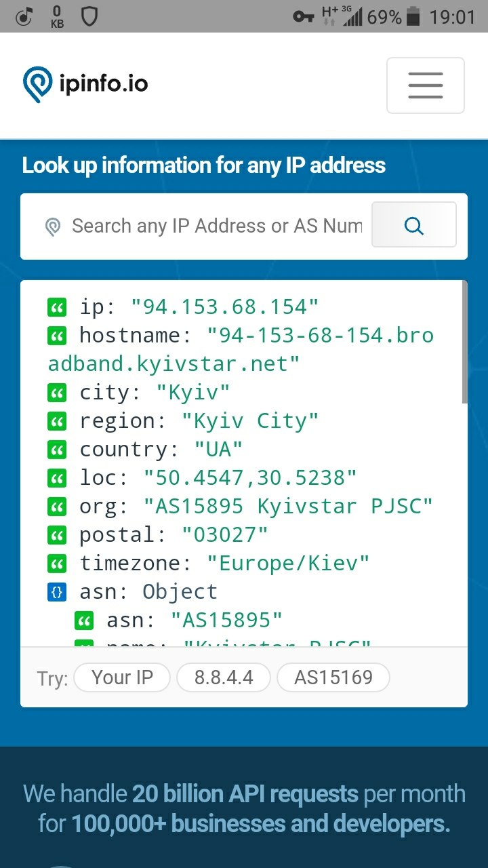Click the string icon beside org
488x868 pixels.
point(58,507)
